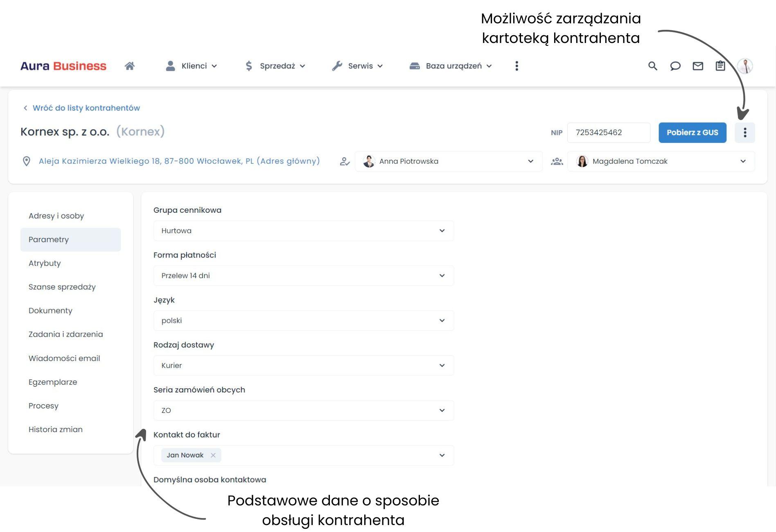Open the Anna Piotrowska assignee dropdown
The height and width of the screenshot is (532, 776).
point(449,161)
